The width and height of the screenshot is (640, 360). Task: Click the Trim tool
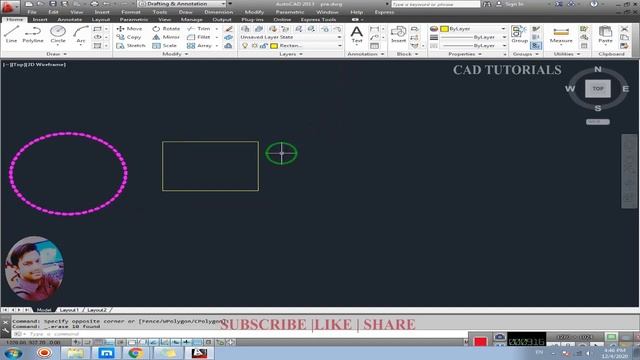pos(198,29)
